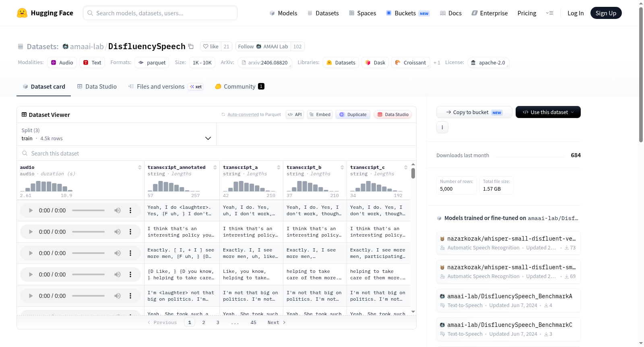This screenshot has height=347, width=644.
Task: Open the Datasets menu item
Action: pyautogui.click(x=323, y=13)
